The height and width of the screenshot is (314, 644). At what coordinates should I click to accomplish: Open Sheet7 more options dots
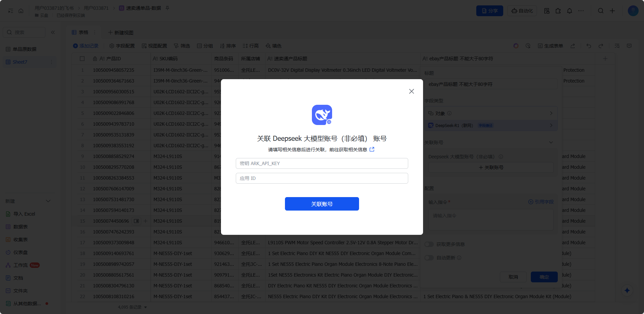(52, 62)
